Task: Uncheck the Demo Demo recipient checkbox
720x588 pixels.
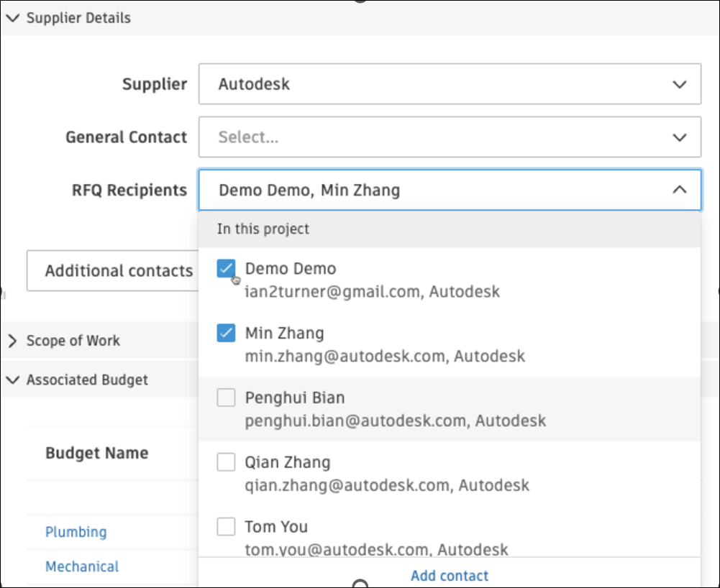Action: tap(227, 270)
